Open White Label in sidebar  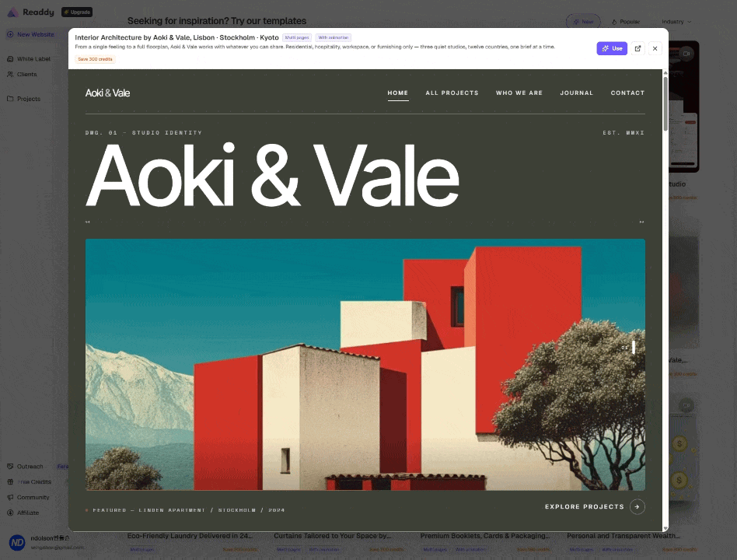point(33,59)
